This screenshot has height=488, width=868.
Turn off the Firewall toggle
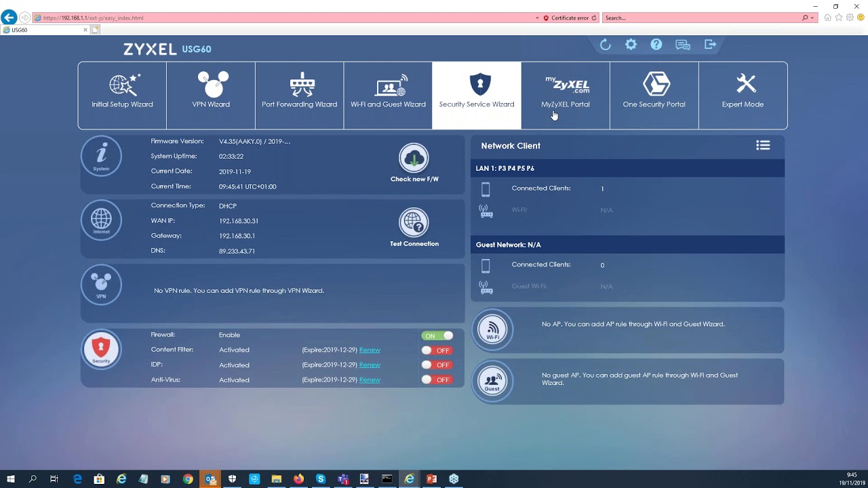[x=437, y=335]
